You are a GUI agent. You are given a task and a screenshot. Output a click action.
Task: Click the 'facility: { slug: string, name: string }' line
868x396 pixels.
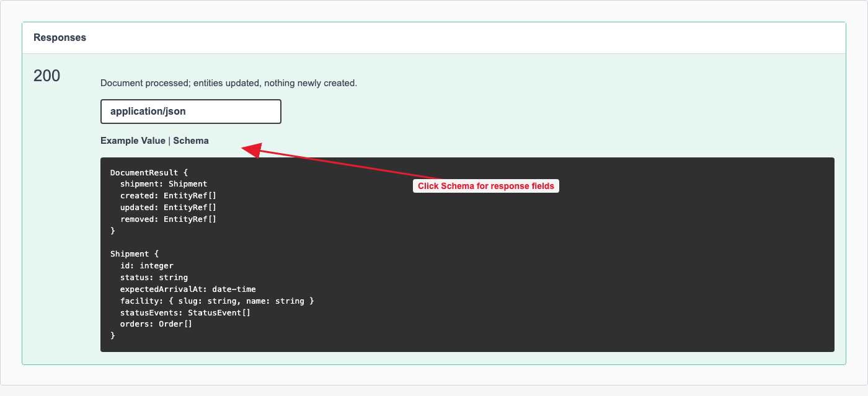tap(217, 301)
